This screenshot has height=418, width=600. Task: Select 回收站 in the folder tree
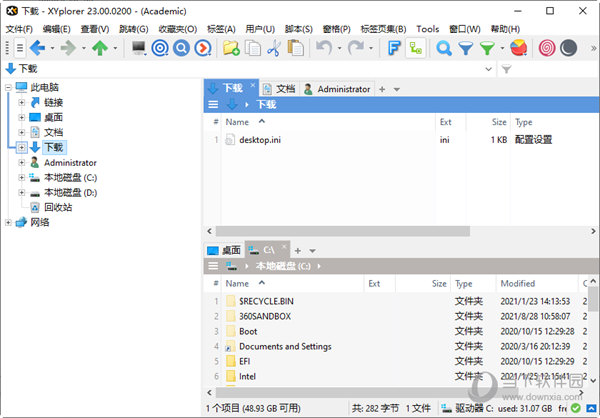coord(58,207)
